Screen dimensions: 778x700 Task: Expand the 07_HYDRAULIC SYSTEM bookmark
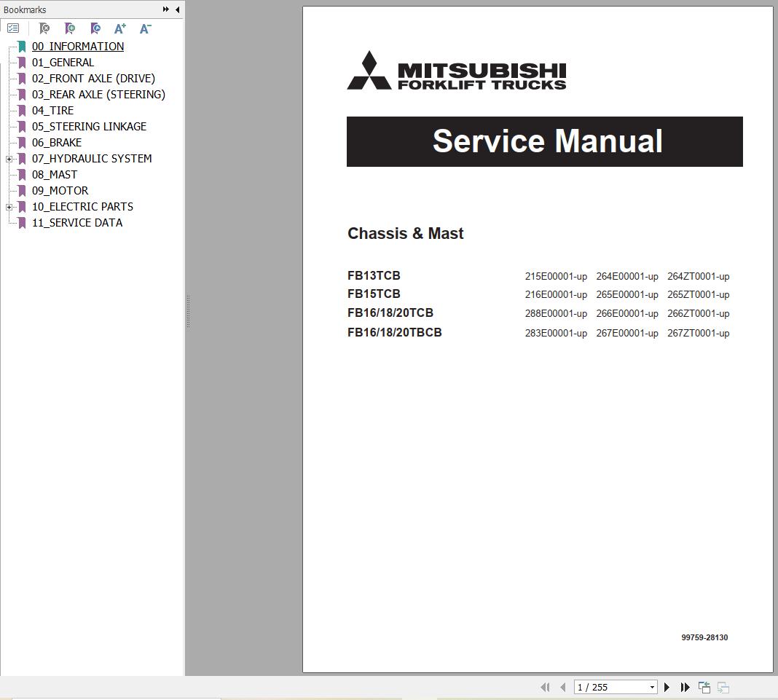point(9,159)
